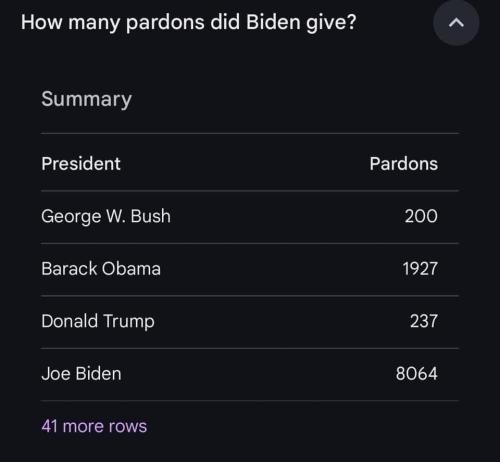Image resolution: width=500 pixels, height=462 pixels.
Task: Select the Joe Biden row name
Action: pyautogui.click(x=81, y=373)
